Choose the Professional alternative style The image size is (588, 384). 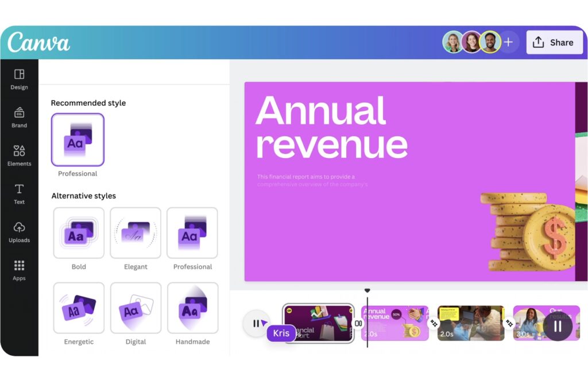(x=192, y=233)
